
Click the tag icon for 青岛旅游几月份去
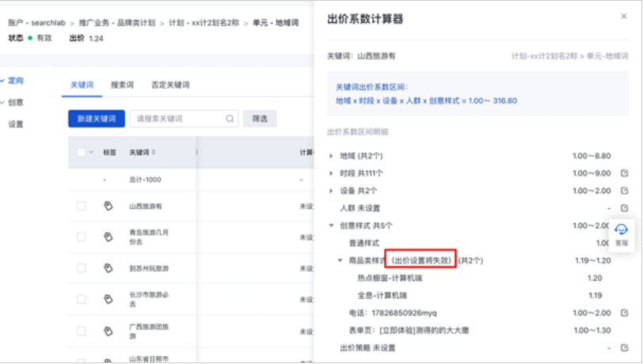[x=108, y=237]
